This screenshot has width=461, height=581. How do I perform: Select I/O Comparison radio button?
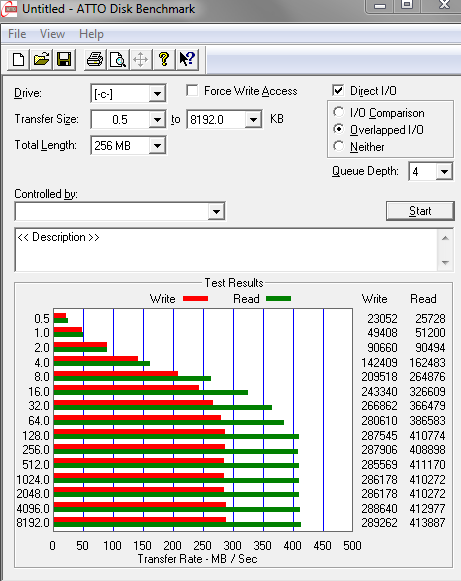pos(338,112)
